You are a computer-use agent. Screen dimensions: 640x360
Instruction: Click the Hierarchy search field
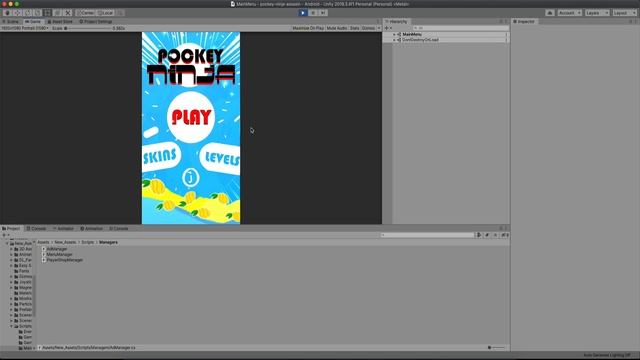point(460,28)
